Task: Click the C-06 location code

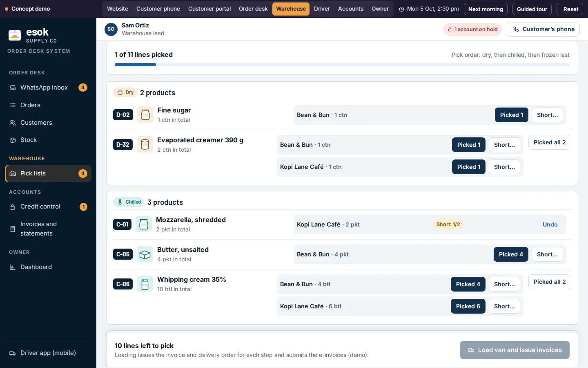Action: 123,284
